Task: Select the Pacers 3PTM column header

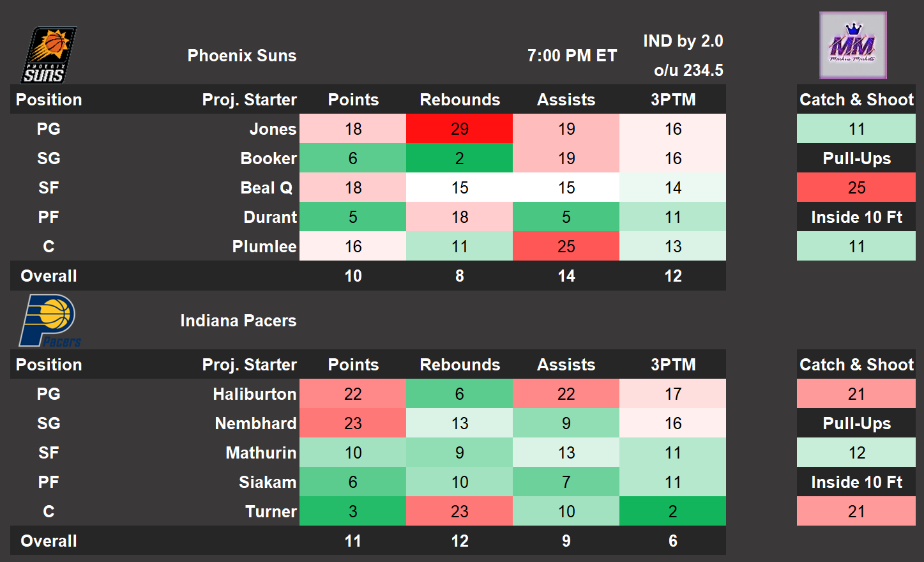Action: pyautogui.click(x=673, y=365)
